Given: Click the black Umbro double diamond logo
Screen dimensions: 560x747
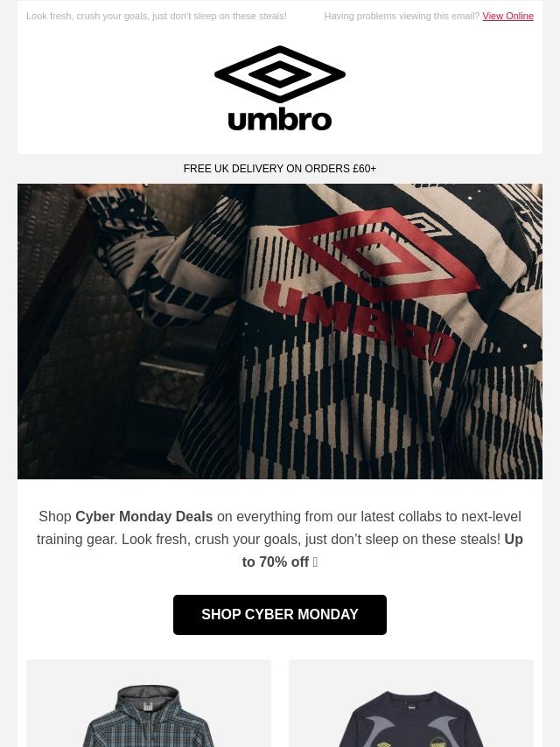Looking at the screenshot, I should (280, 74).
